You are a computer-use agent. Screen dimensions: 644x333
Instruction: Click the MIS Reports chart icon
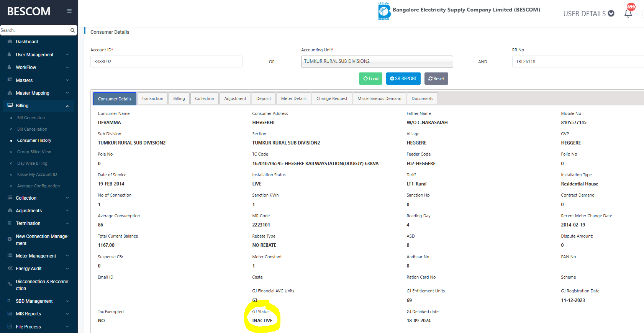tap(10, 313)
